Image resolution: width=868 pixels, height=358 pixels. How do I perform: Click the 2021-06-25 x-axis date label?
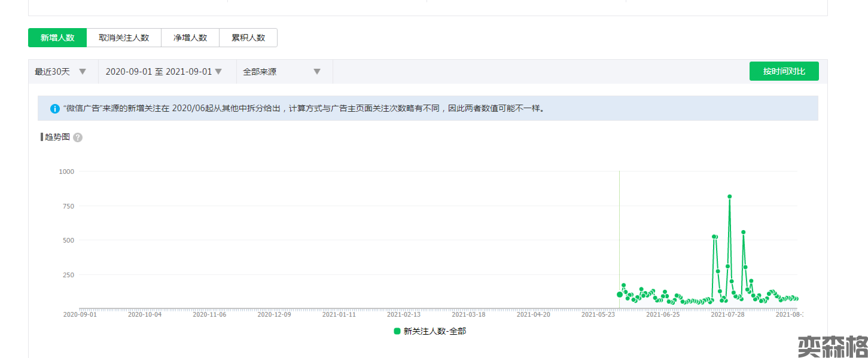tap(663, 314)
